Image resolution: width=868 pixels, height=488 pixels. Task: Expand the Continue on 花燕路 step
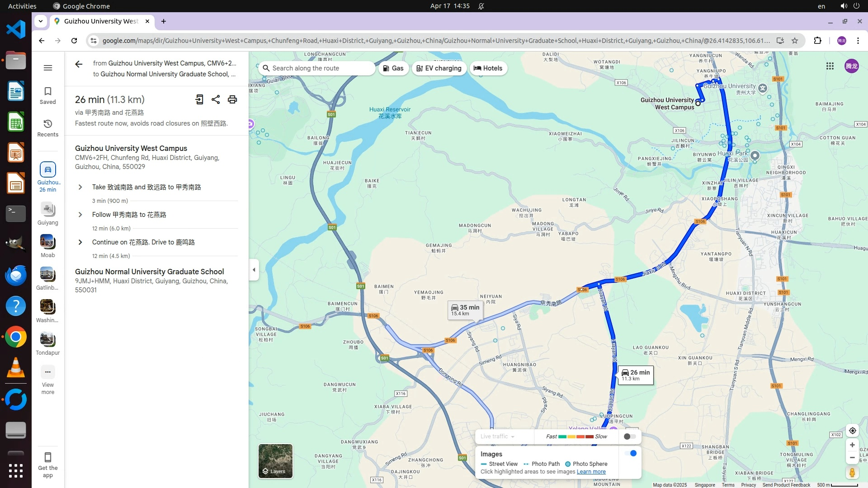click(x=80, y=242)
